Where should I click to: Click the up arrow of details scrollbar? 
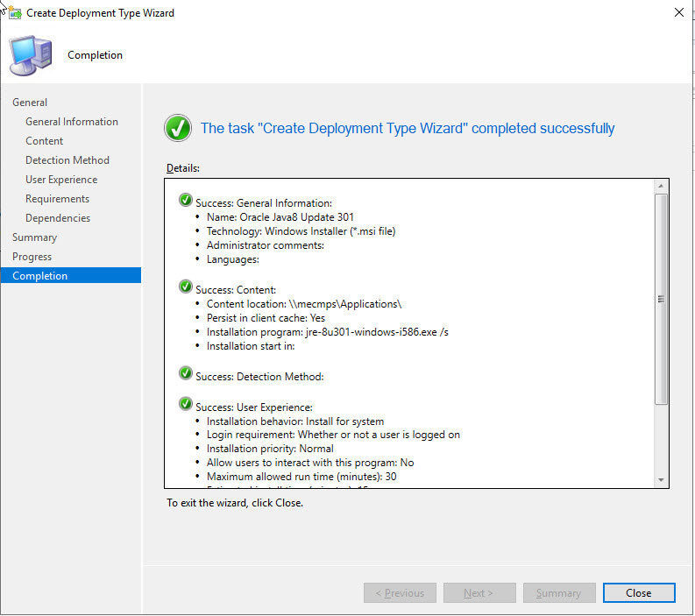[x=661, y=187]
